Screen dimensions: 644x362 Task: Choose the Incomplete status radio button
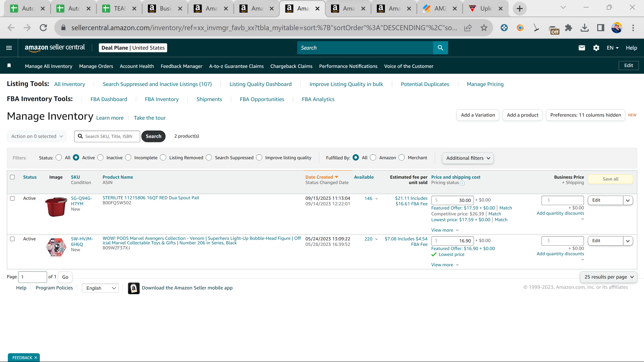pyautogui.click(x=128, y=158)
